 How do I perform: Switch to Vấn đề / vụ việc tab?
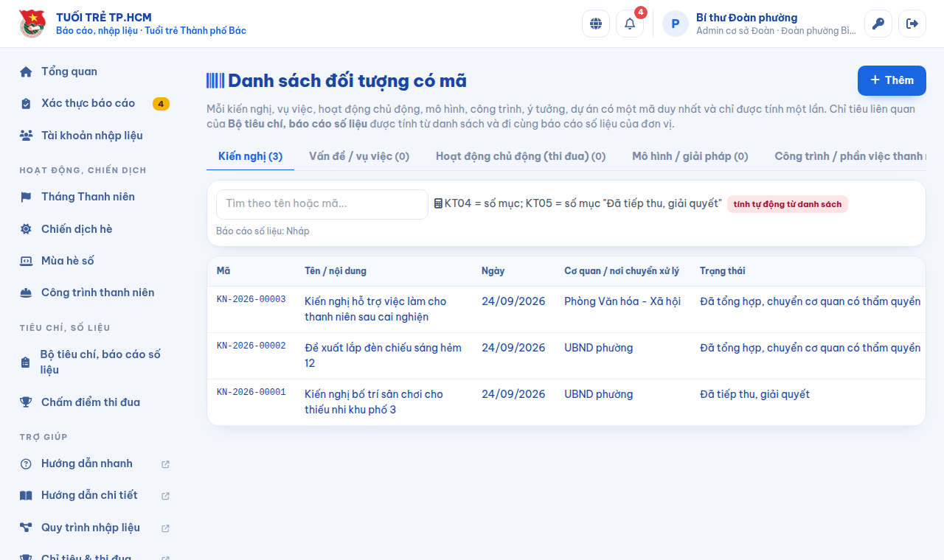(x=359, y=156)
